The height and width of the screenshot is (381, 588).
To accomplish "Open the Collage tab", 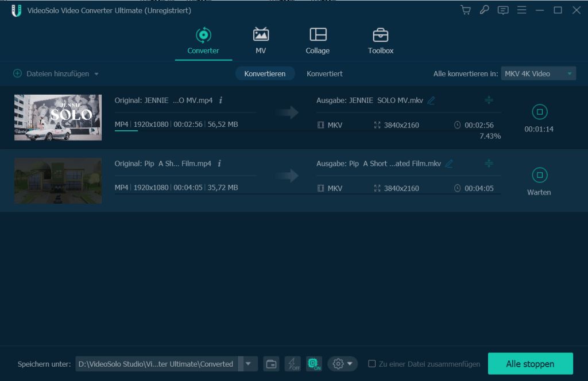I will coord(318,41).
